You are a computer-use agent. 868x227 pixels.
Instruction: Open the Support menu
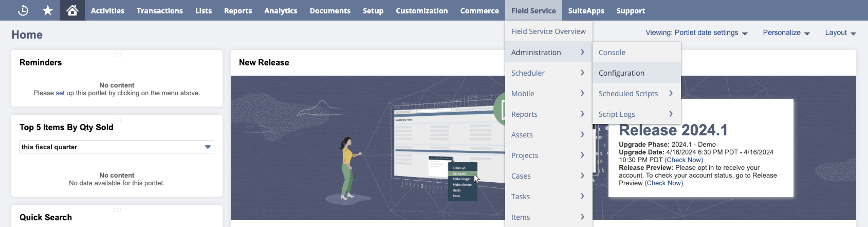631,10
